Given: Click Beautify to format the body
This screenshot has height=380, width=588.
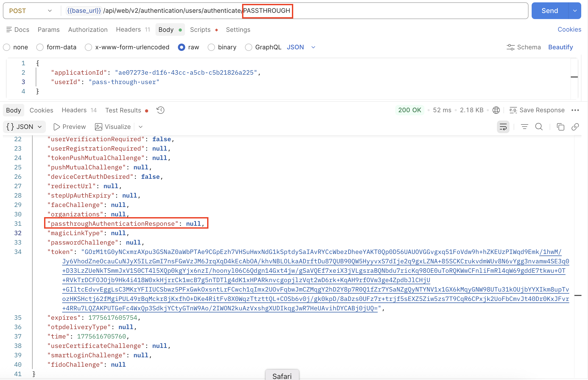Looking at the screenshot, I should coord(561,47).
